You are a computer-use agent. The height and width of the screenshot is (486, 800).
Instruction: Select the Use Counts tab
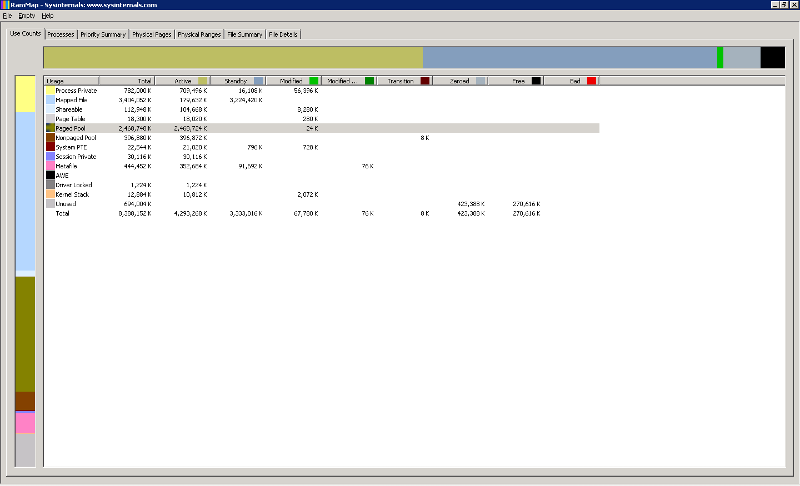coord(25,33)
